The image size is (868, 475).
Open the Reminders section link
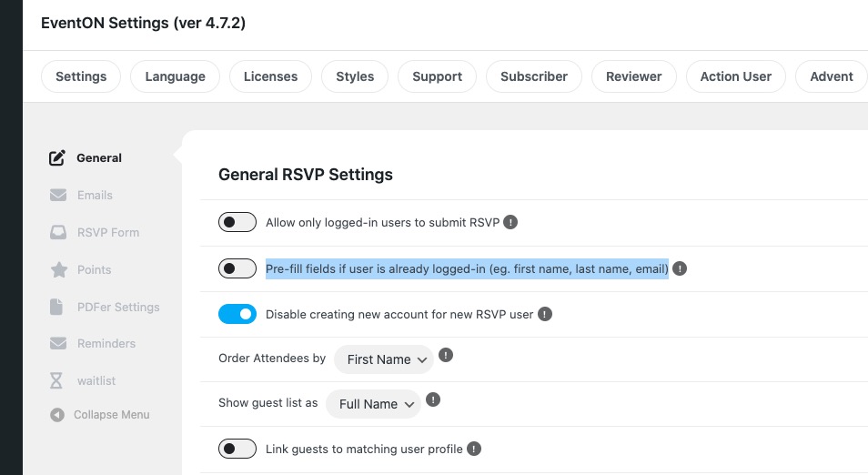click(x=106, y=343)
